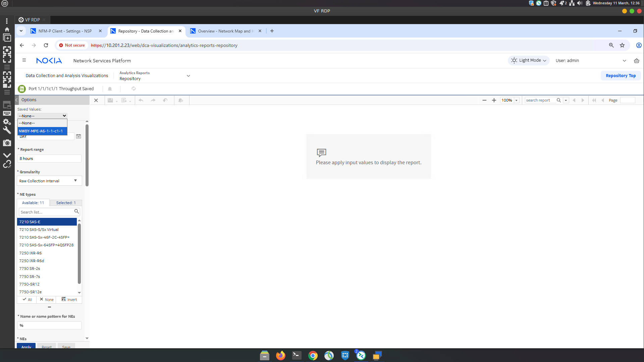
Task: Deselect NE types using None toggle
Action: click(x=47, y=300)
